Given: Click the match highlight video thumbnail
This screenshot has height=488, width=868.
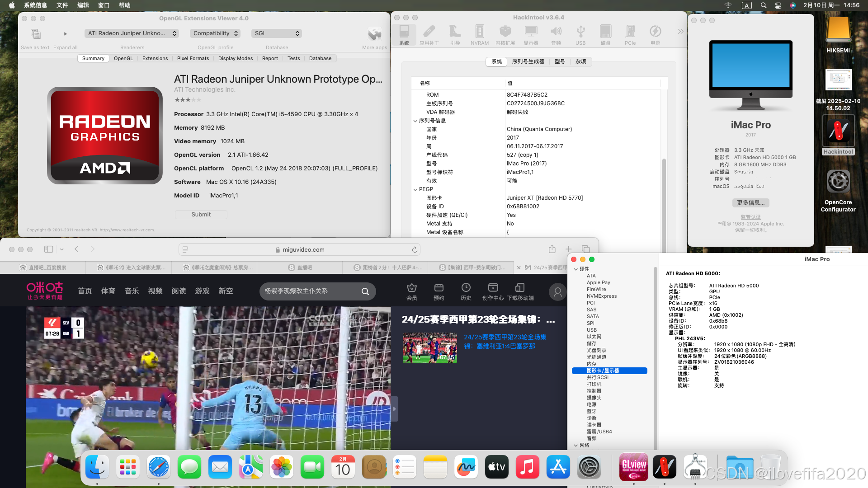Looking at the screenshot, I should tap(429, 348).
